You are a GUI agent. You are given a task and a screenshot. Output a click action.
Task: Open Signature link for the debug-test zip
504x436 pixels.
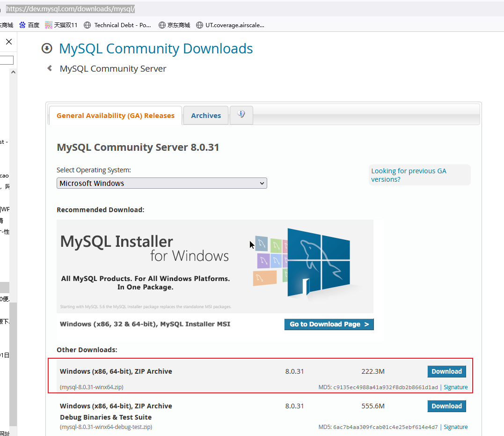point(455,427)
